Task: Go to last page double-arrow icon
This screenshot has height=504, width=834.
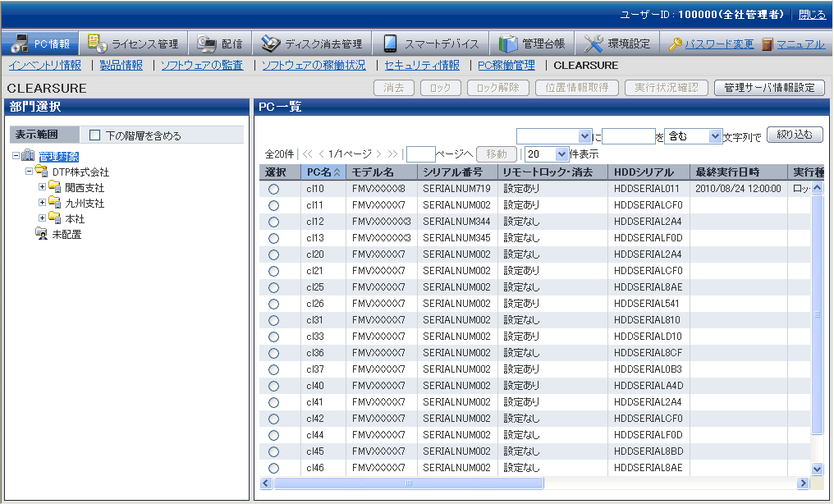Action: click(x=392, y=154)
